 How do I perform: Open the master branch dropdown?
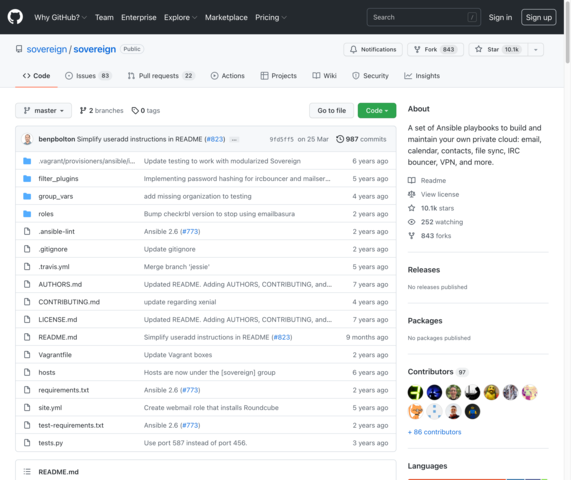[43, 110]
